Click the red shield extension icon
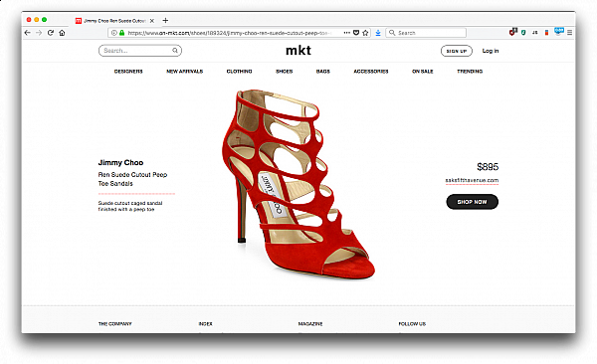The height and width of the screenshot is (364, 597). click(x=512, y=32)
